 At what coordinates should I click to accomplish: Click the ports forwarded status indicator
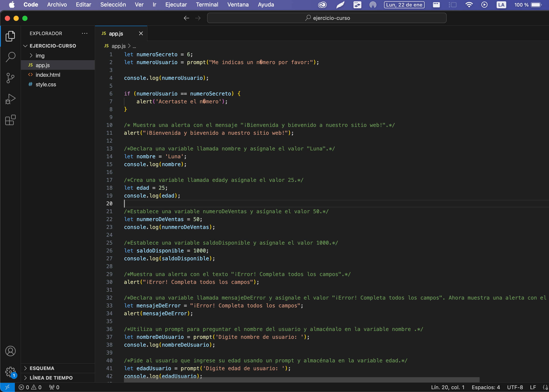(x=54, y=387)
